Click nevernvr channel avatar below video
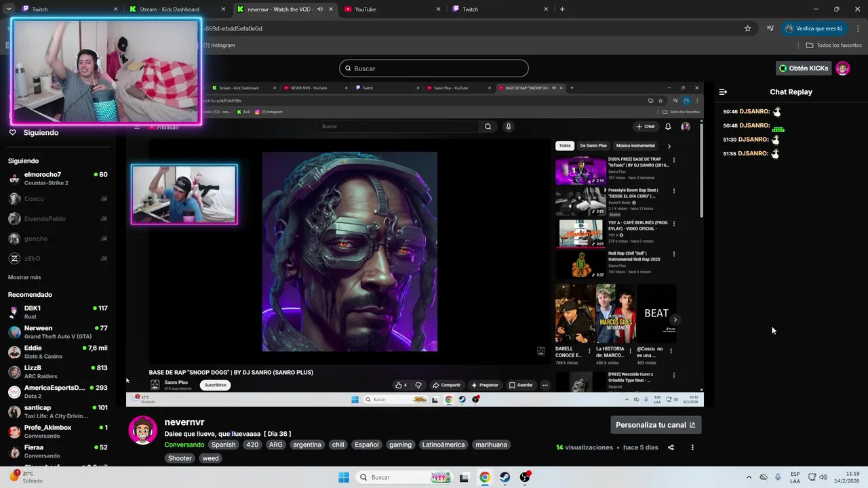The width and height of the screenshot is (868, 488). pos(143,430)
